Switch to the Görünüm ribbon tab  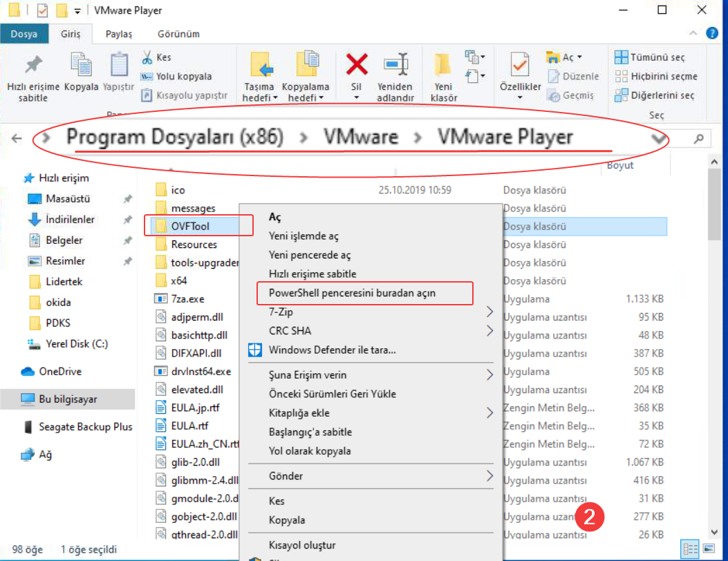point(179,34)
